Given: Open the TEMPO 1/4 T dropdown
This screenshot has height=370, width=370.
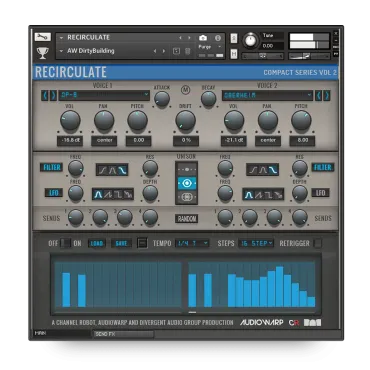Looking at the screenshot, I should pyautogui.click(x=193, y=244).
